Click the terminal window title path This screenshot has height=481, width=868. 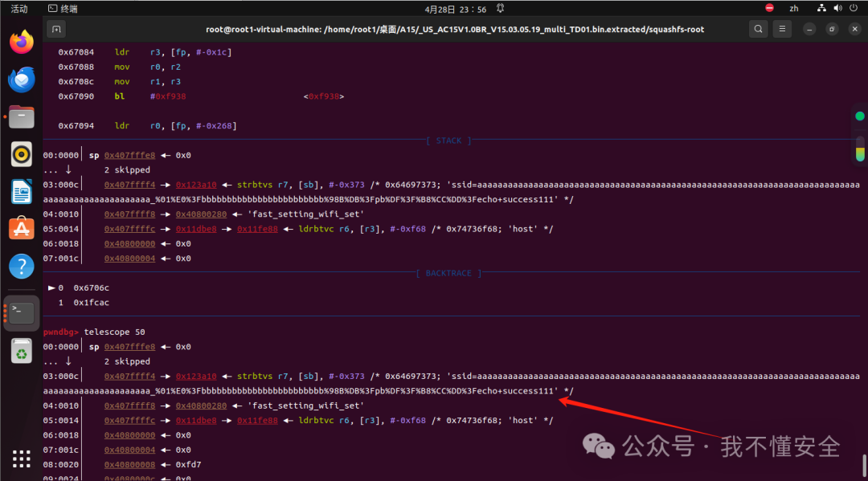tap(454, 29)
